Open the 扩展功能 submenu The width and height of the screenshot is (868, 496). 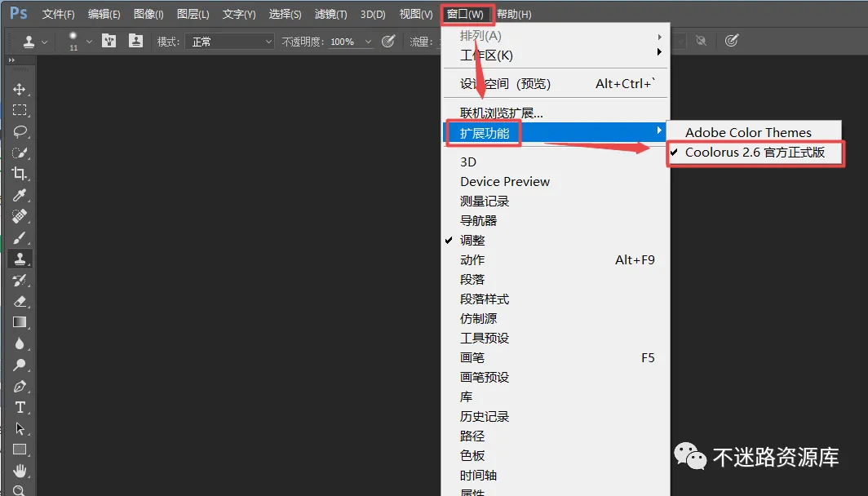coord(556,133)
